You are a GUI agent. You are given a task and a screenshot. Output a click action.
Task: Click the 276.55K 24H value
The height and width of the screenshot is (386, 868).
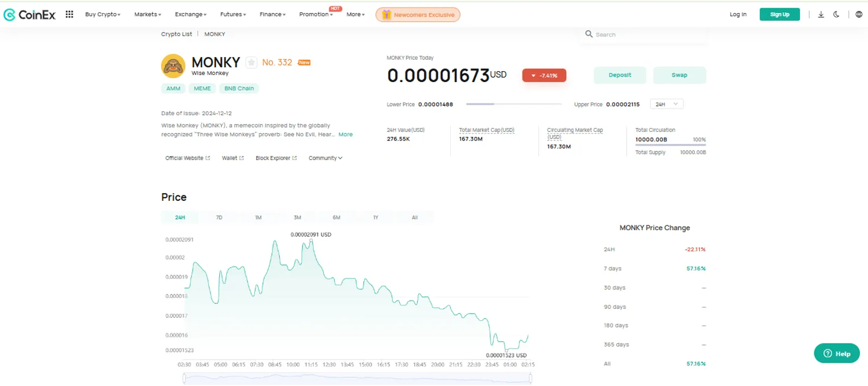[398, 139]
